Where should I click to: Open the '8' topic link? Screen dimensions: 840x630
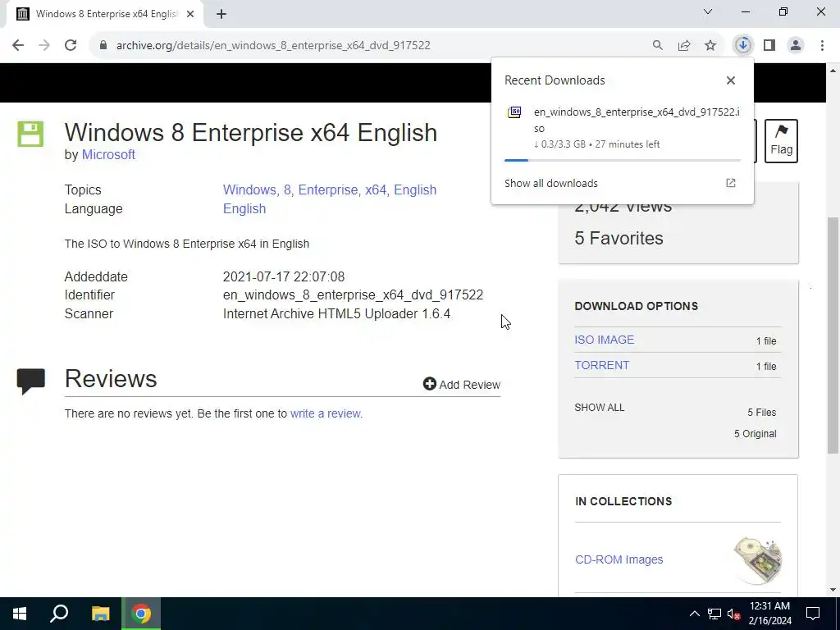[x=289, y=190]
